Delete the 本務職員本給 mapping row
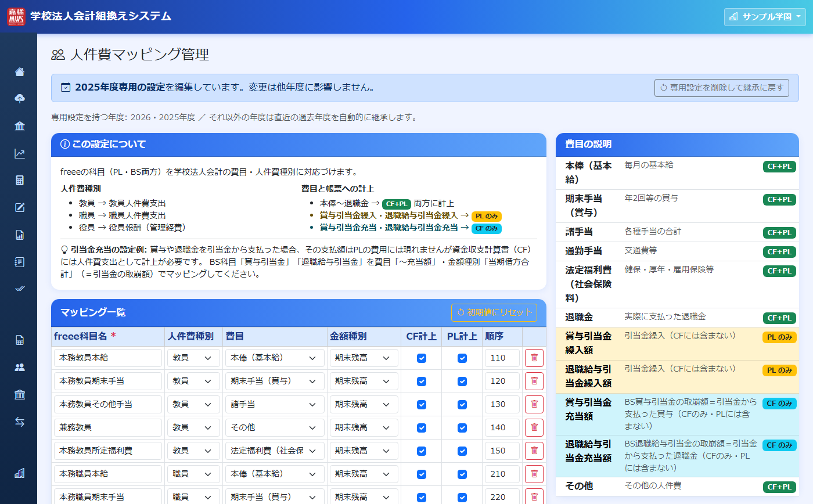The image size is (813, 504). [x=534, y=474]
